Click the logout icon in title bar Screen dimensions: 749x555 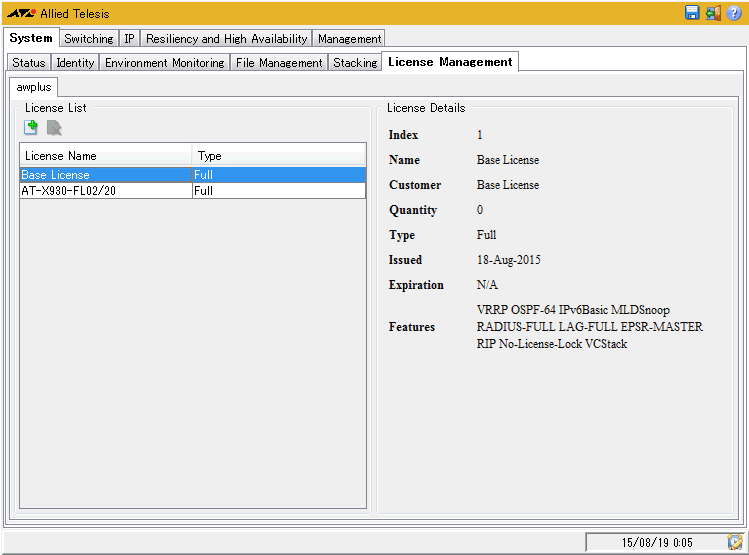pos(713,13)
